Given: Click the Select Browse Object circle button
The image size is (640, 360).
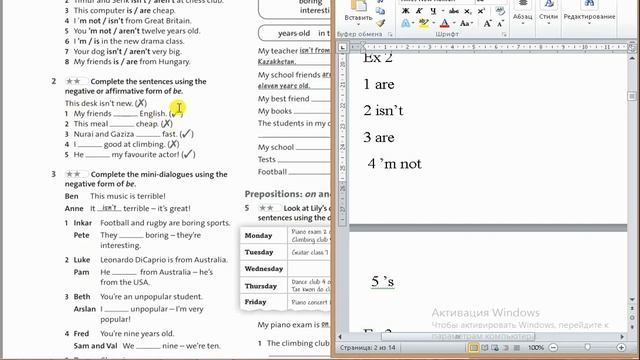Looking at the screenshot, I should pyautogui.click(x=631, y=317).
